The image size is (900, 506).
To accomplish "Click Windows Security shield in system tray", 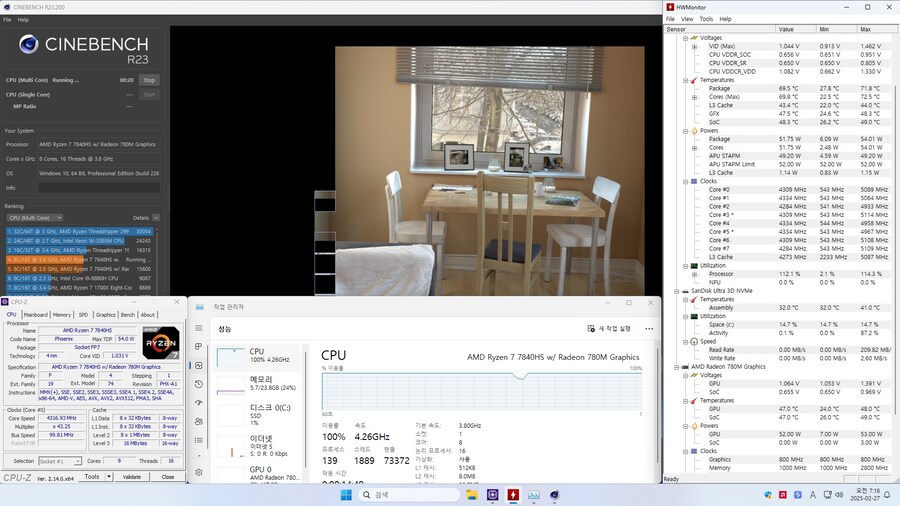I will 768,495.
